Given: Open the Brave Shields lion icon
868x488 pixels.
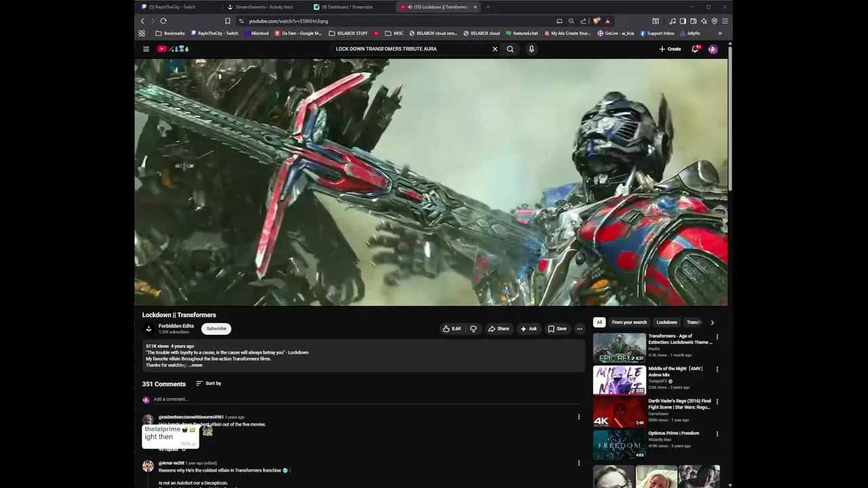Looking at the screenshot, I should pyautogui.click(x=596, y=21).
